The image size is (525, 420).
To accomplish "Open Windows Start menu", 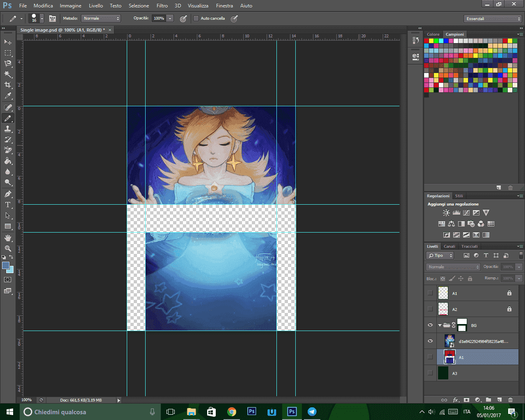I will click(x=10, y=412).
